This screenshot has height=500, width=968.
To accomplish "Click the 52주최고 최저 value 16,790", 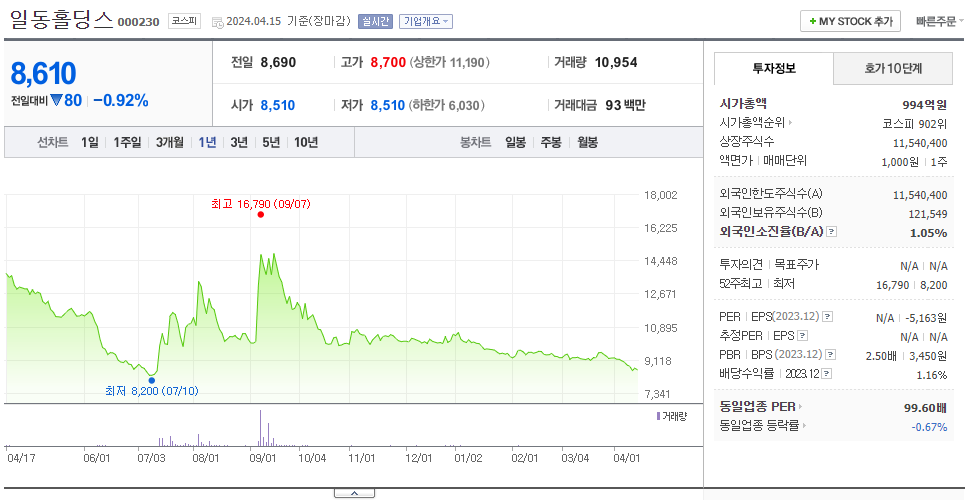I will [x=893, y=285].
